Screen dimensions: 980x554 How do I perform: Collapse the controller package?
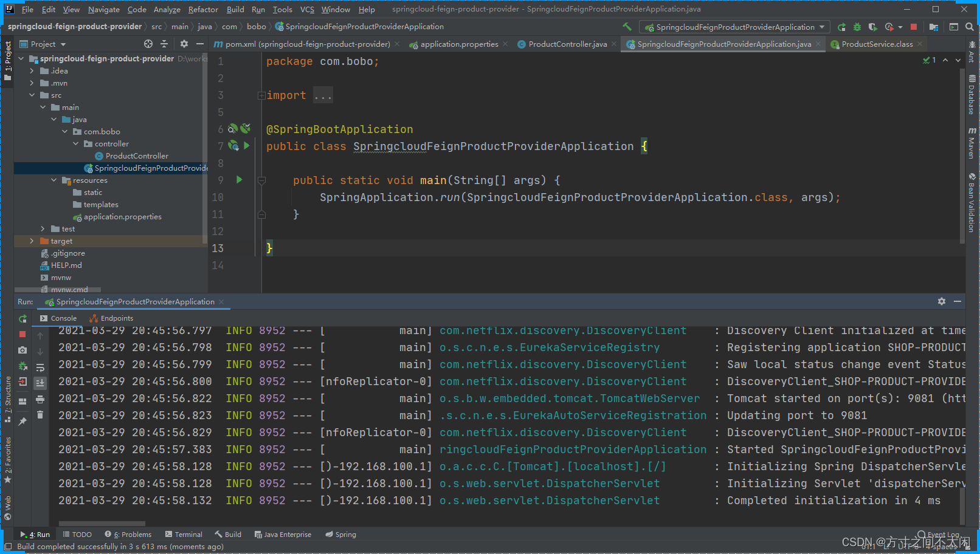[75, 144]
